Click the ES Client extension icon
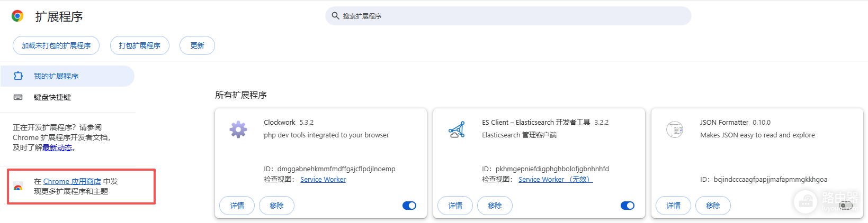This screenshot has width=868, height=223. [x=457, y=129]
